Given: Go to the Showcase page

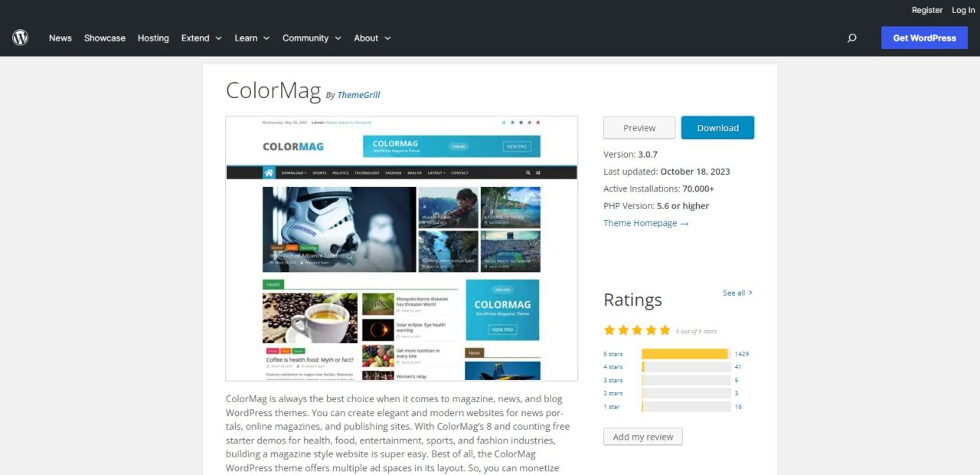Looking at the screenshot, I should pos(105,38).
